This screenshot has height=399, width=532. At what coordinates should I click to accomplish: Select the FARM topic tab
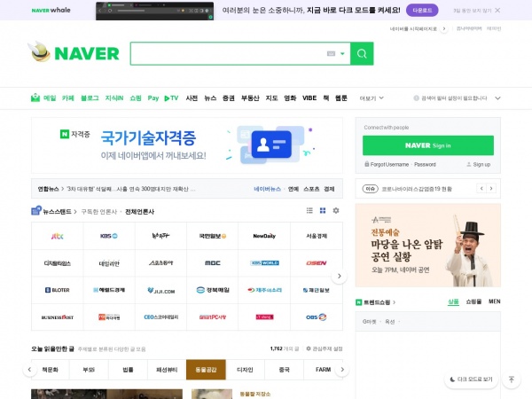(323, 370)
